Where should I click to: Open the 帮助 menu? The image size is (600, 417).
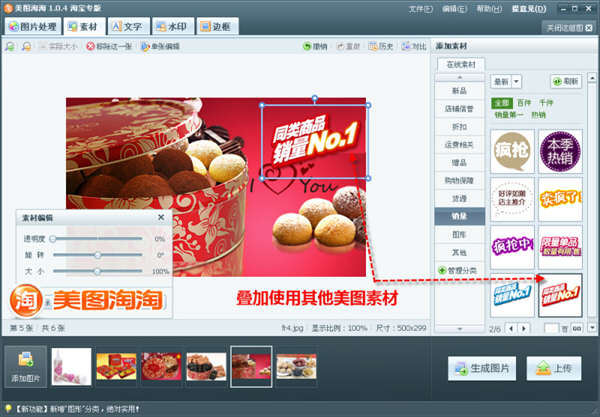click(489, 8)
